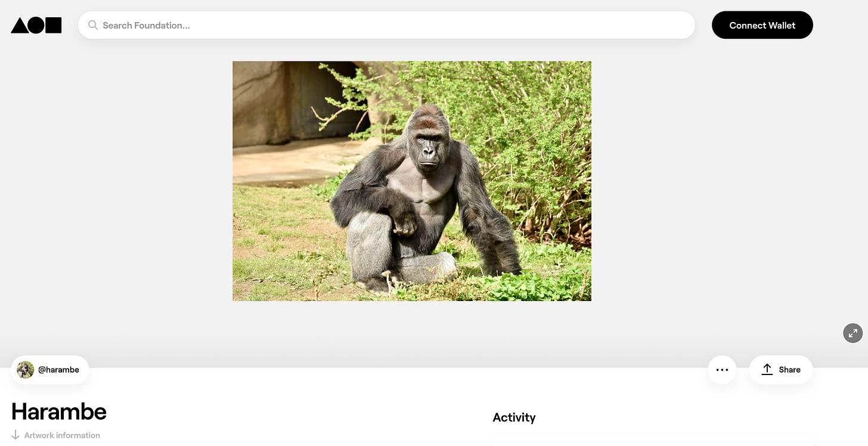Screen dimensions: 868x446
Task: Click the down arrow beside Artwork information
Action: click(x=15, y=435)
